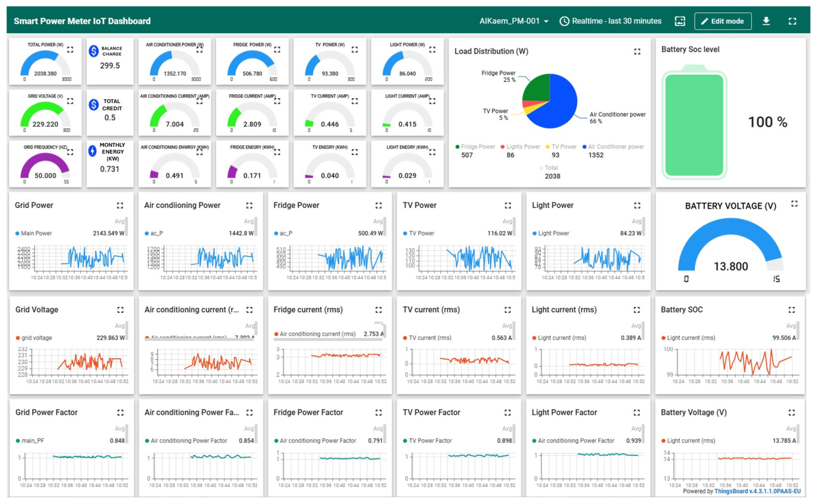Maximize the Light Power gauge widget
Screen dimensions: 815x504
point(432,50)
